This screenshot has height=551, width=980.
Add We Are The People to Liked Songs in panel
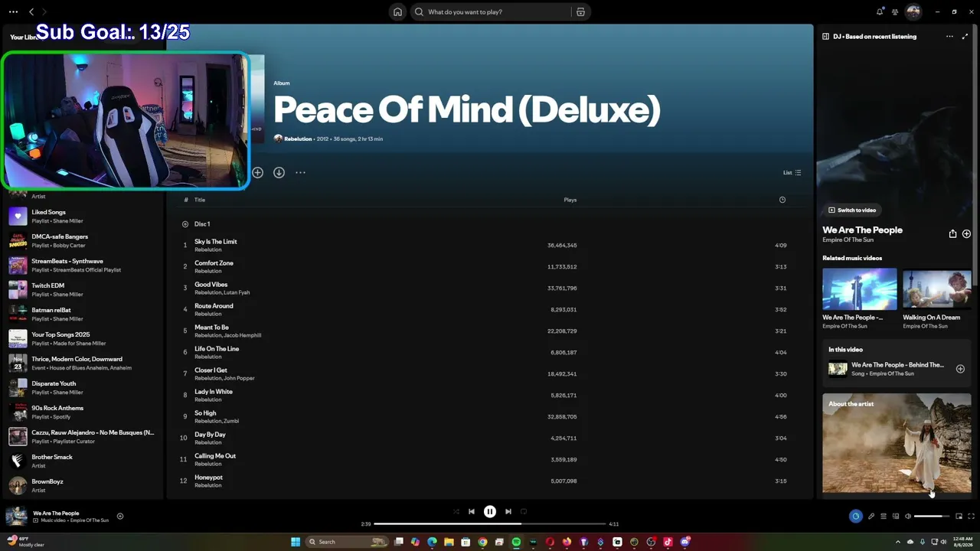click(966, 234)
